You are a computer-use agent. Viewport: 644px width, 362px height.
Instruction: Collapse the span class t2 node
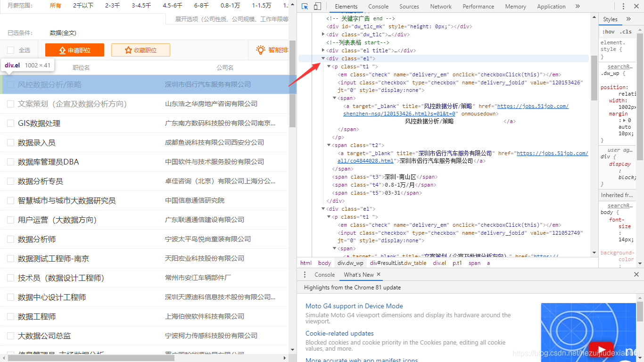pyautogui.click(x=329, y=145)
